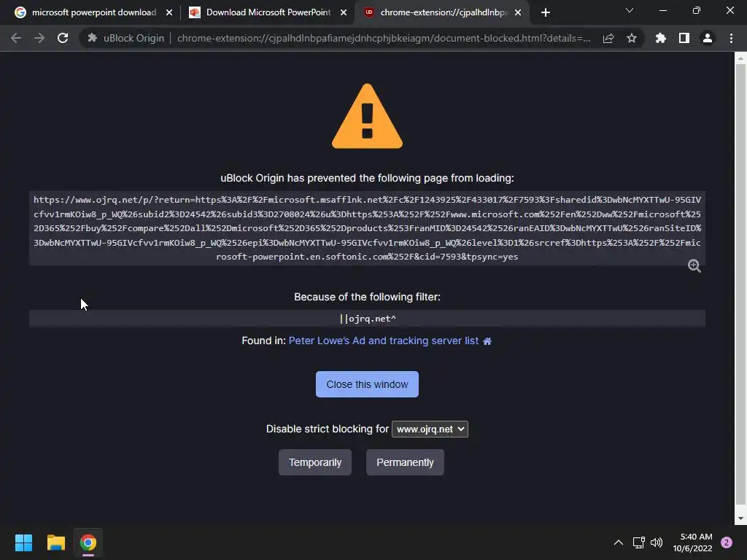The width and height of the screenshot is (747, 560).
Task: Open the Chrome profile avatar icon
Action: (708, 38)
